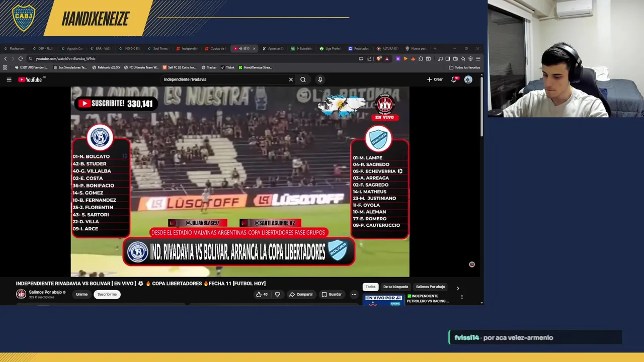Open the Salimos Por abajo channel name
644x362 pixels.
coord(45,292)
